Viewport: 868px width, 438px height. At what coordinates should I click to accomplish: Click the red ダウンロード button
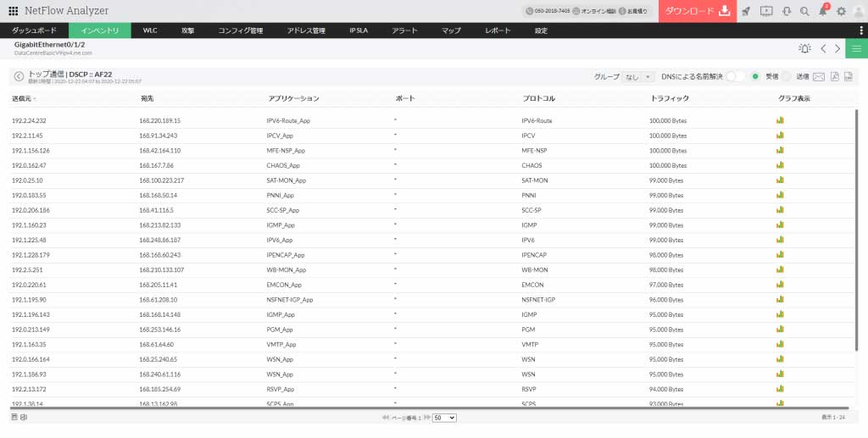[x=698, y=11]
